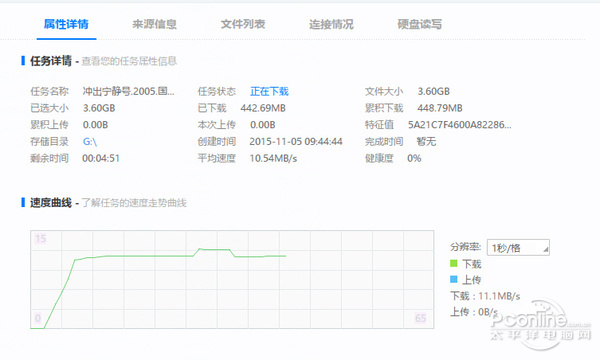Click the 完成时间 value 暂无
This screenshot has height=360, width=600.
pos(426,142)
